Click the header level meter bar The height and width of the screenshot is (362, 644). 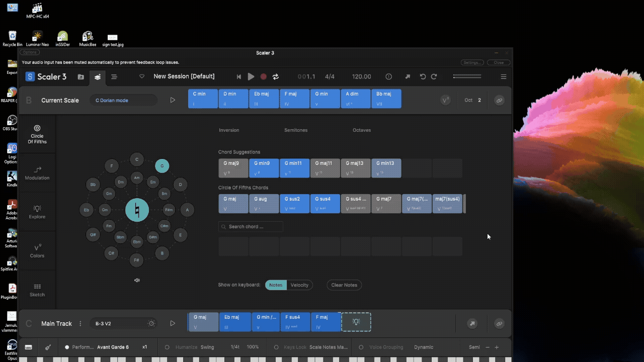coord(467,76)
